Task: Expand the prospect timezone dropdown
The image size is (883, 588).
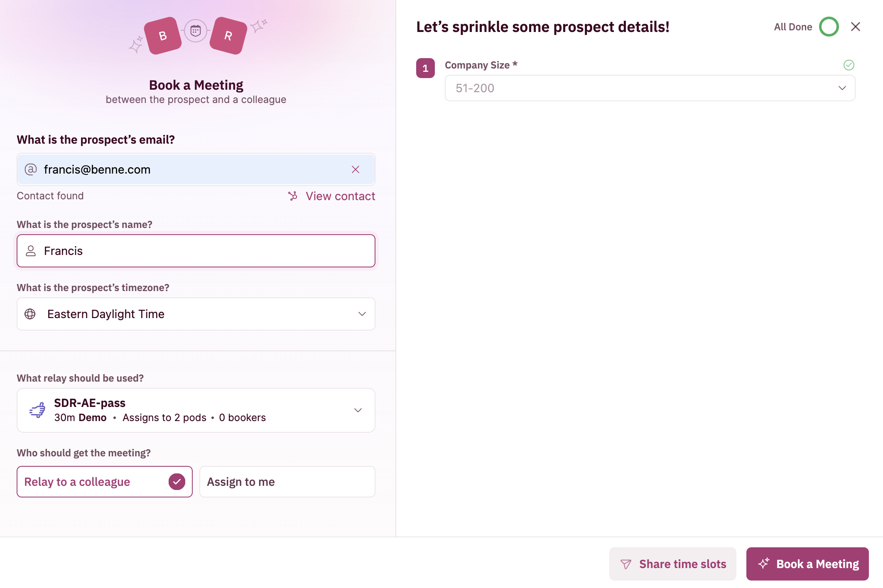Action: pyautogui.click(x=196, y=314)
